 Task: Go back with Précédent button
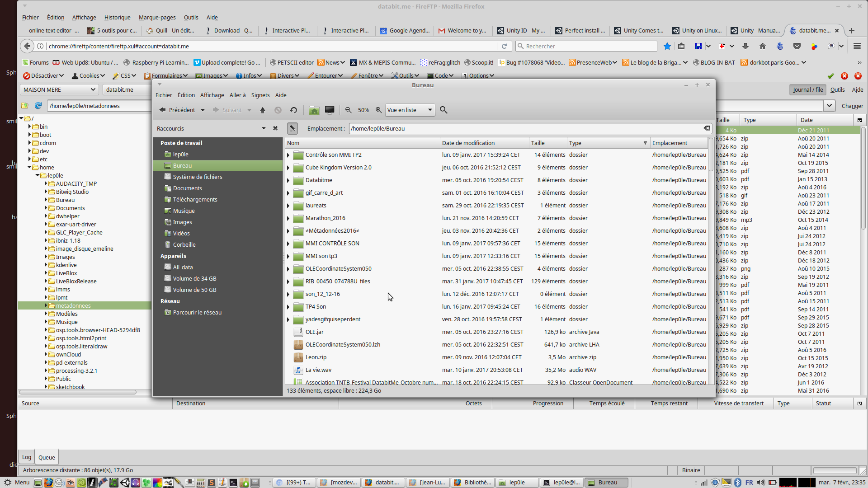[177, 110]
